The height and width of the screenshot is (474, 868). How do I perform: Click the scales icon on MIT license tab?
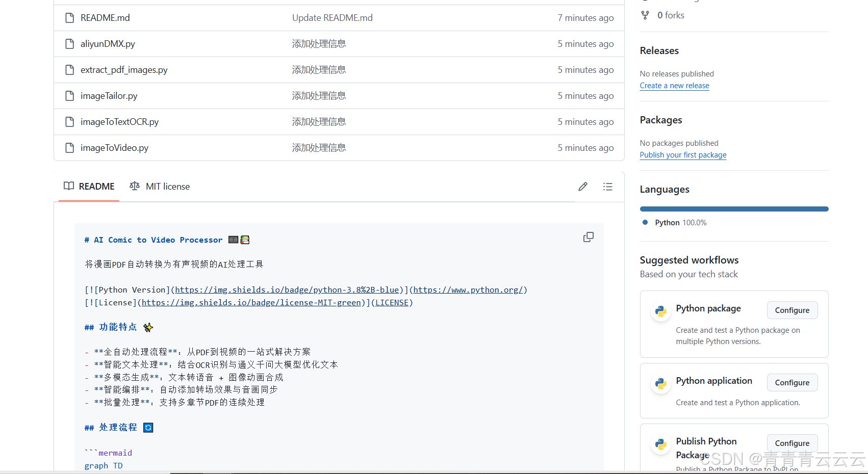tap(135, 186)
